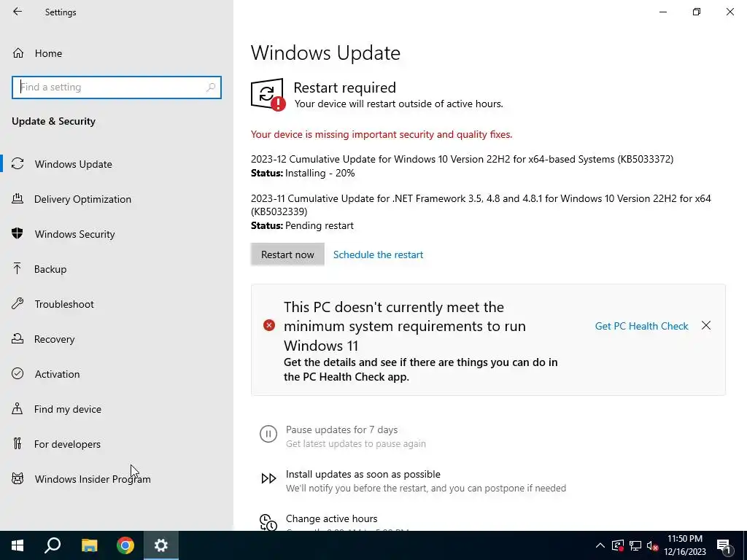Open the Recovery page
This screenshot has height=560, width=747.
click(117, 339)
